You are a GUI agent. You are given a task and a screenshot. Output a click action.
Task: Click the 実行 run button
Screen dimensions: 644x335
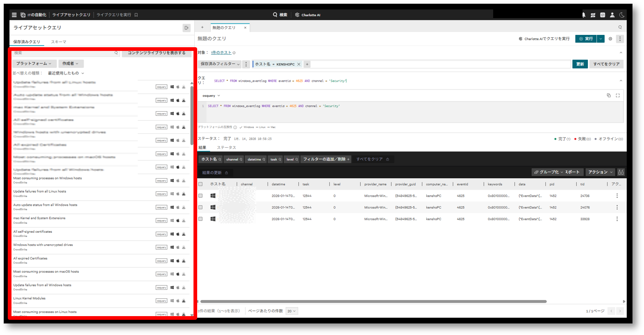(586, 39)
